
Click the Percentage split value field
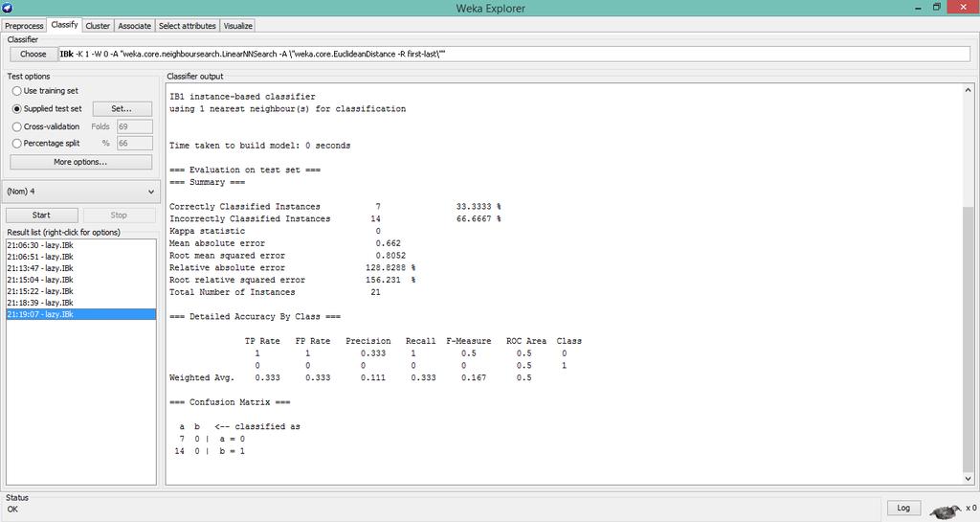[x=134, y=143]
